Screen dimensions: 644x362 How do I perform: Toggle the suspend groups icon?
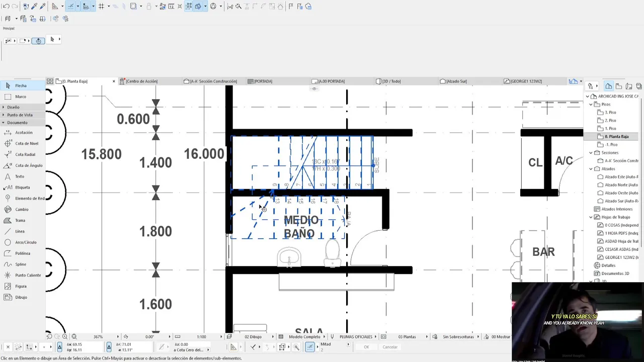click(189, 7)
